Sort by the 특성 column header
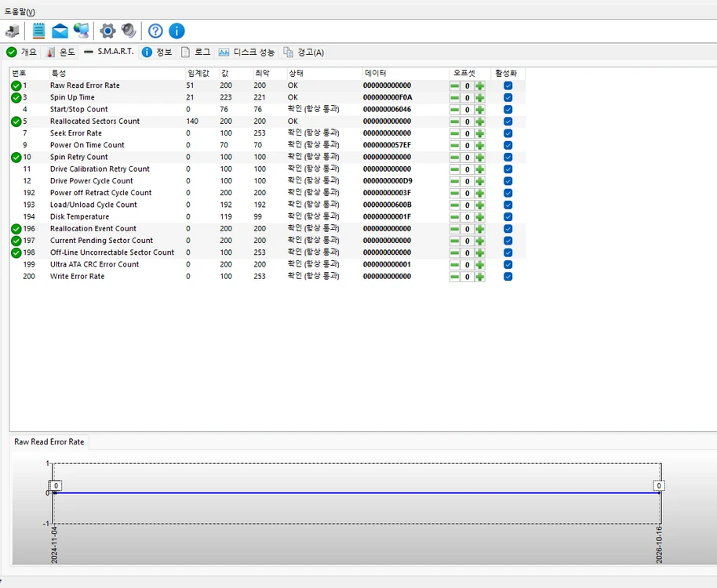 117,73
